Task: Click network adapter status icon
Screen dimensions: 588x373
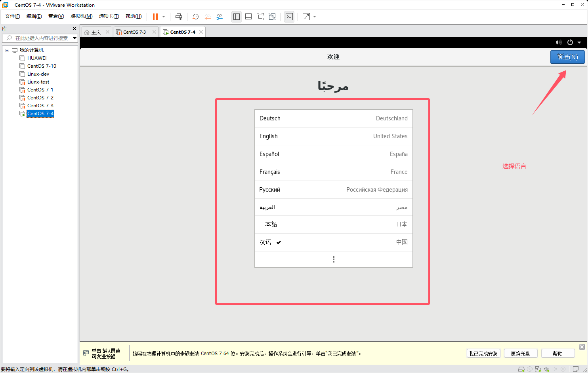Action: tap(538, 369)
